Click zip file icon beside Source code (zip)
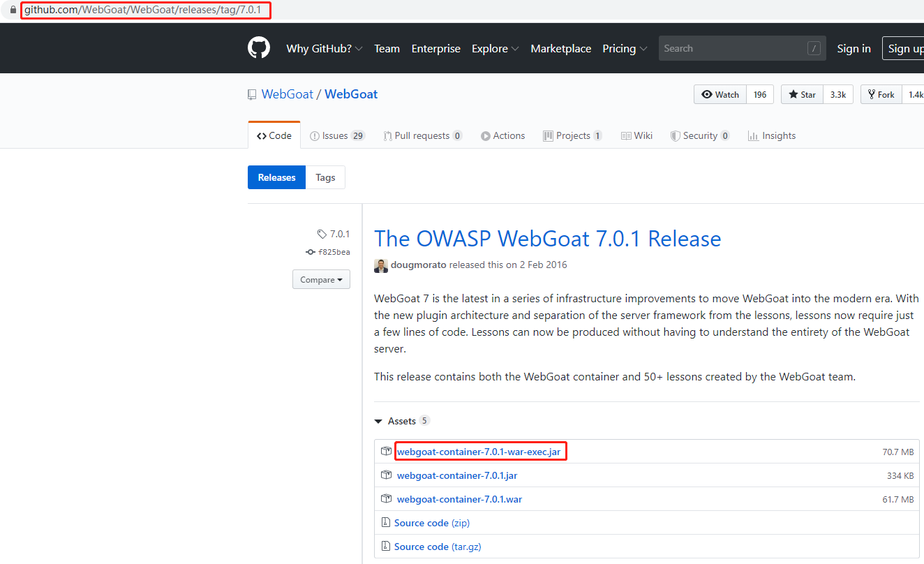The height and width of the screenshot is (564, 924). click(x=386, y=523)
